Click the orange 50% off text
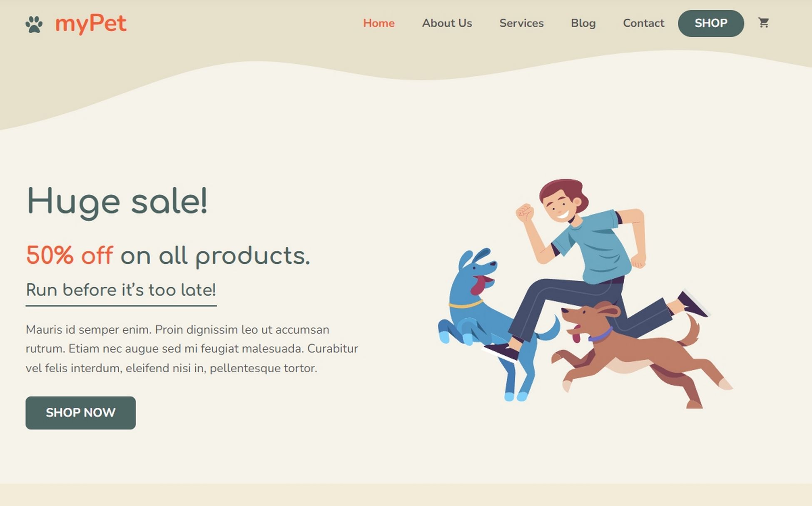The image size is (812, 506). pyautogui.click(x=70, y=255)
